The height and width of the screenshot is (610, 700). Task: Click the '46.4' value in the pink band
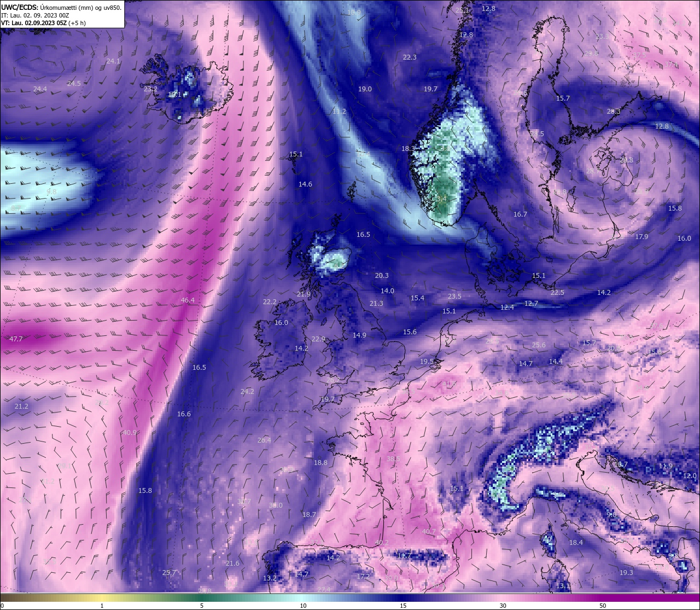click(188, 300)
